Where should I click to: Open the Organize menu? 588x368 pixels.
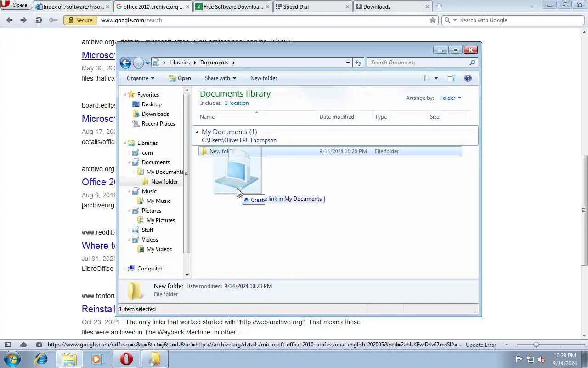coord(141,78)
